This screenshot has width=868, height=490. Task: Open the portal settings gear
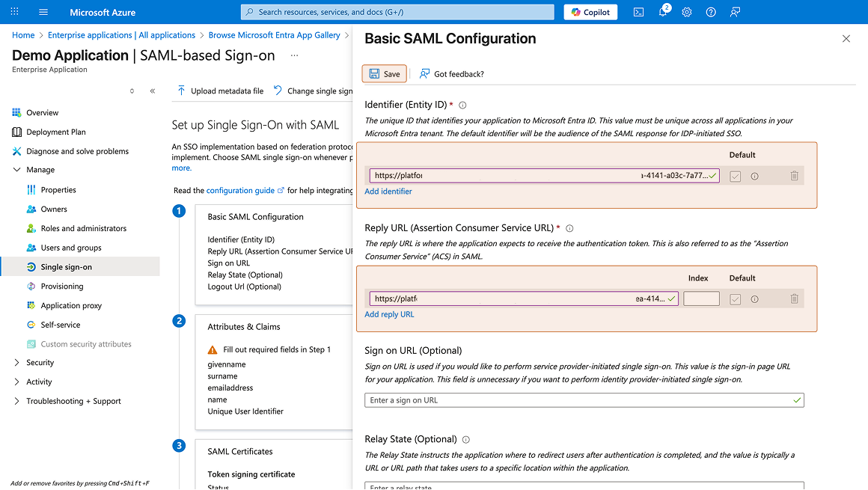(x=686, y=12)
